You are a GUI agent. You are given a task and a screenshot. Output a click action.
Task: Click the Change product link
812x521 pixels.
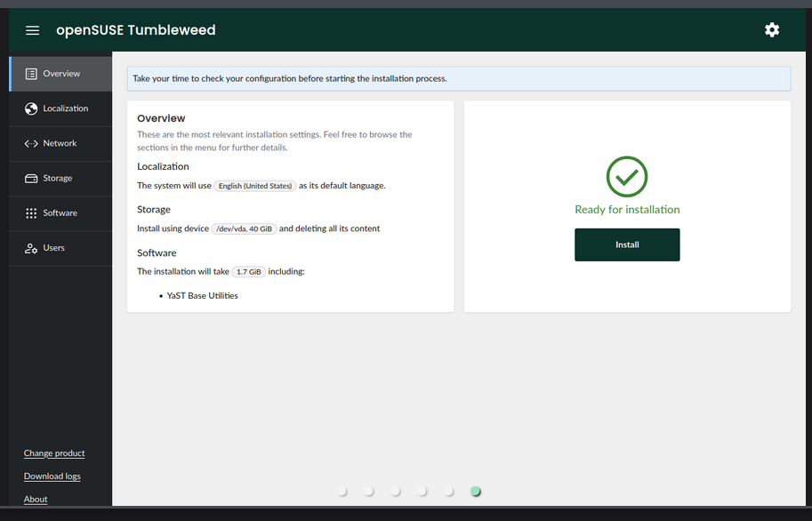(54, 453)
